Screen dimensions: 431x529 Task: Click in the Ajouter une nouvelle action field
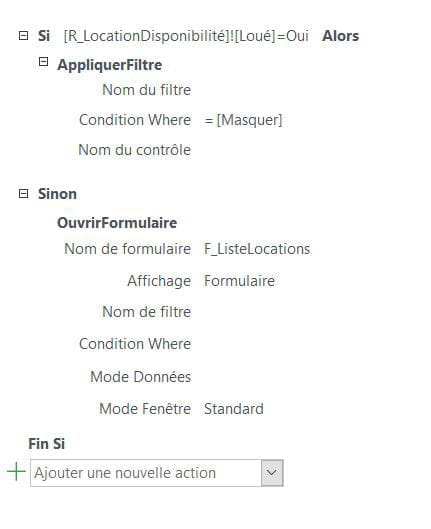[x=146, y=473]
